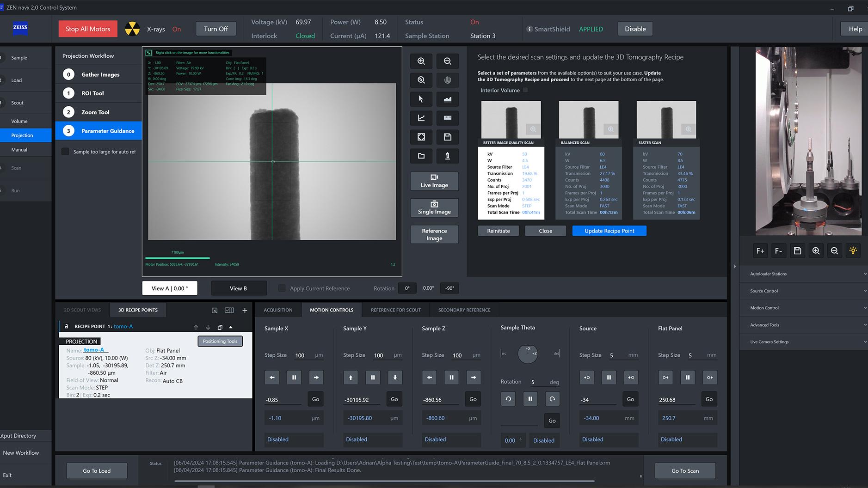Turn Off the X-rays
Viewport: 868px width, 488px height.
coord(216,29)
